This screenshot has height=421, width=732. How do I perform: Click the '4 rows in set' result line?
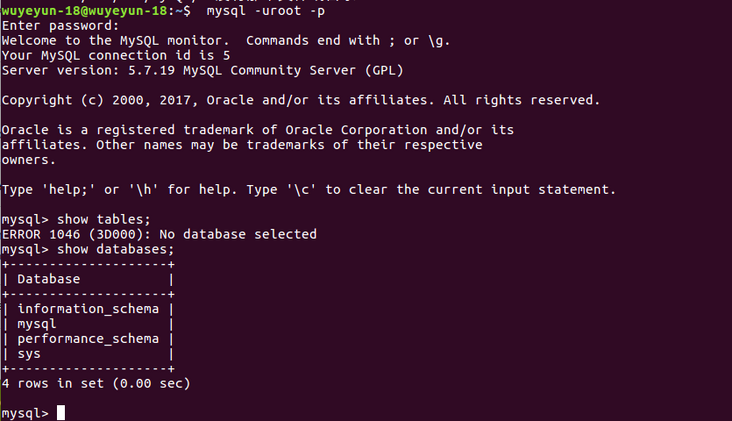point(96,384)
